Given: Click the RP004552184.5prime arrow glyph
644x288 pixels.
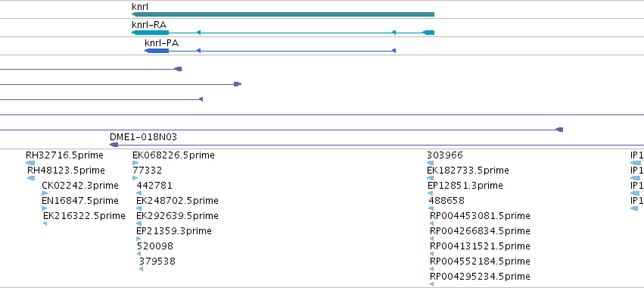Looking at the screenshot, I should (x=431, y=270).
